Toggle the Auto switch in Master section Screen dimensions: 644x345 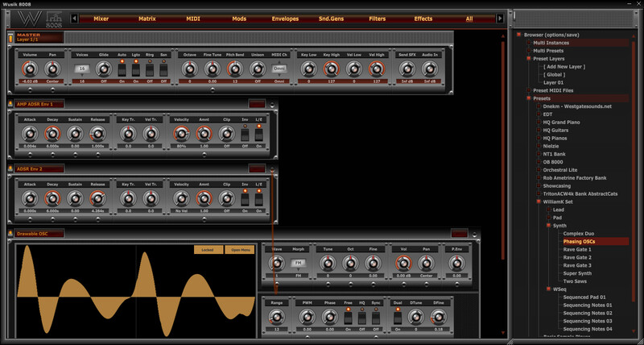[122, 70]
